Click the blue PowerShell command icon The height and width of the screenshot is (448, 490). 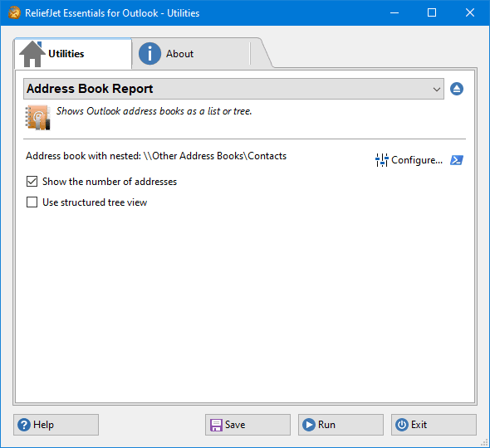(457, 160)
